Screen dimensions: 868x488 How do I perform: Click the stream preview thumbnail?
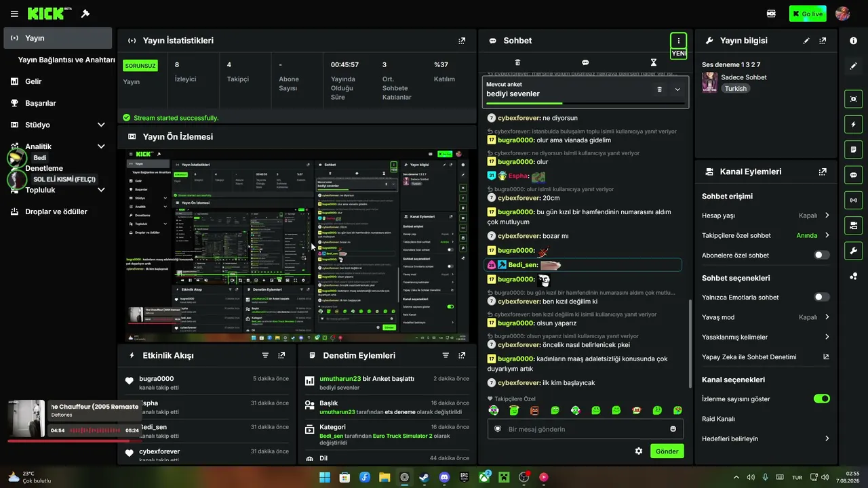click(x=297, y=246)
